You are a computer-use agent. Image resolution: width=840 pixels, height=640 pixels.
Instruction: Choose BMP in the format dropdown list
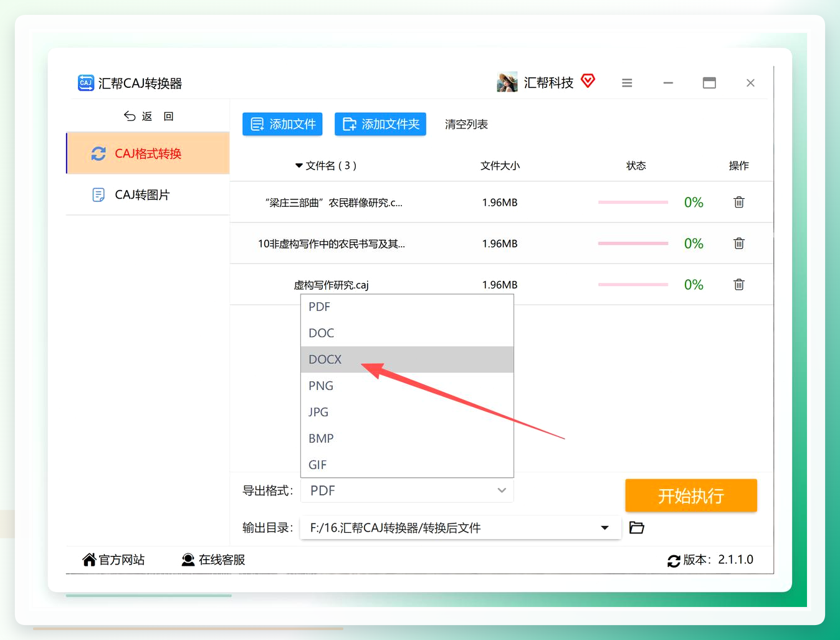pyautogui.click(x=407, y=438)
